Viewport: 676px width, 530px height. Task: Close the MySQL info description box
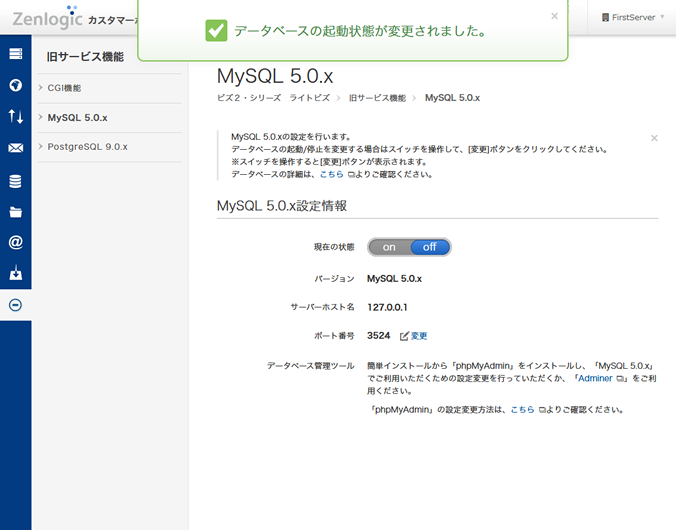tap(654, 138)
